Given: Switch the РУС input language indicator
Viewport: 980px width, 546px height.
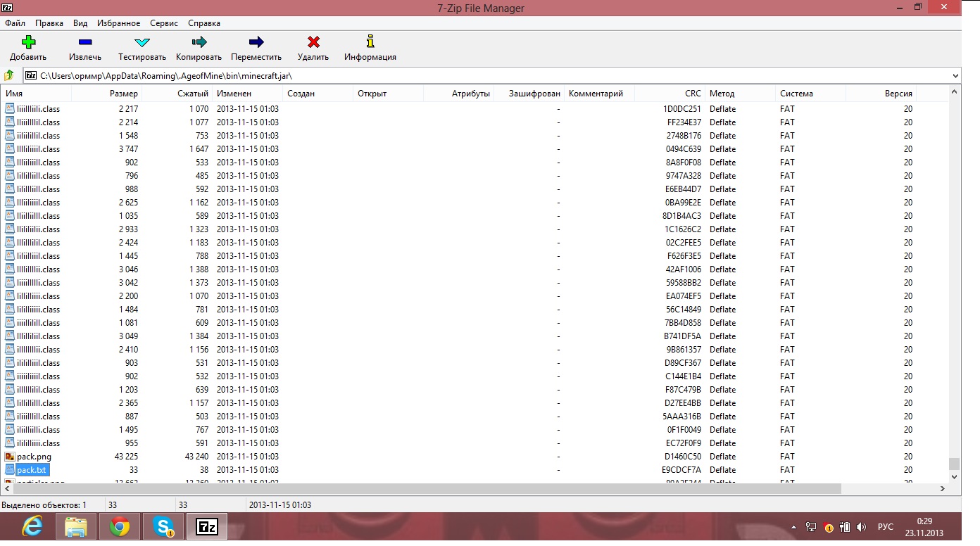Looking at the screenshot, I should (886, 527).
